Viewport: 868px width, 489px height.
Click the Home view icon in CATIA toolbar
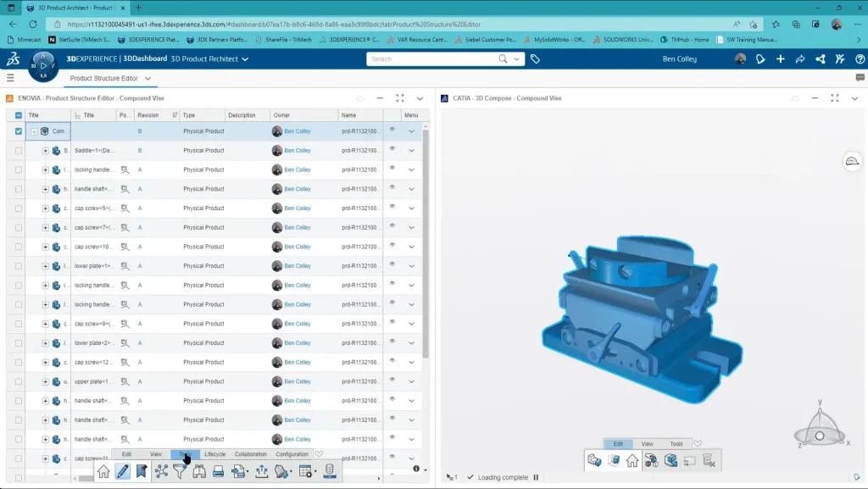[632, 460]
